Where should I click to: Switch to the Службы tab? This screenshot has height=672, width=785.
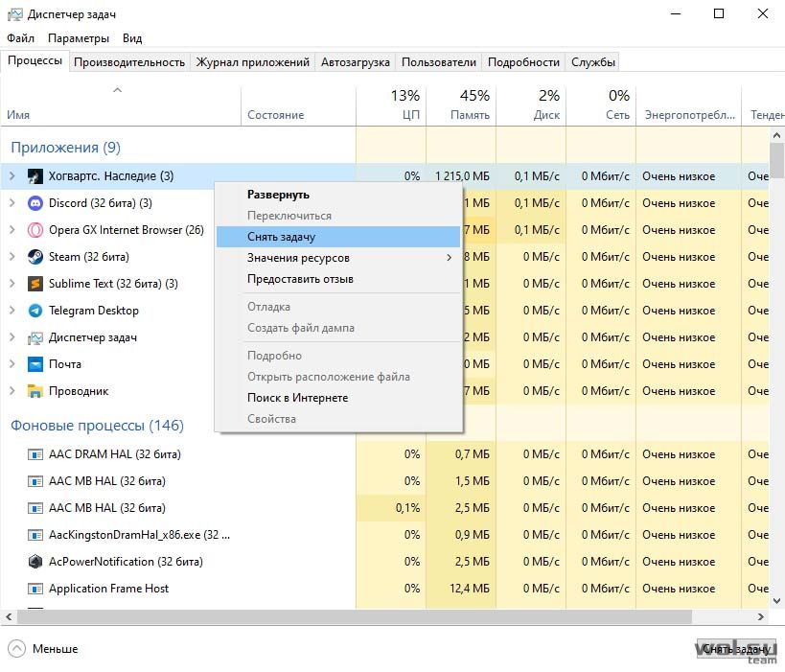click(x=592, y=62)
